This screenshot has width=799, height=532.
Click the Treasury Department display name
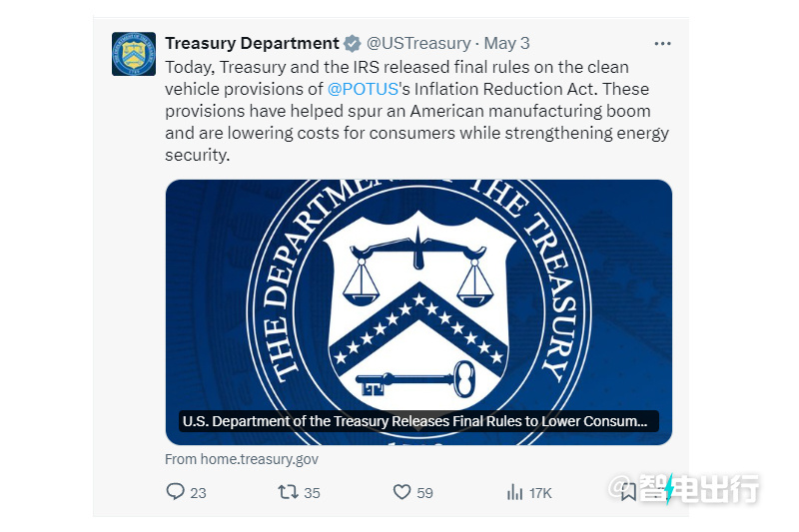tap(252, 43)
